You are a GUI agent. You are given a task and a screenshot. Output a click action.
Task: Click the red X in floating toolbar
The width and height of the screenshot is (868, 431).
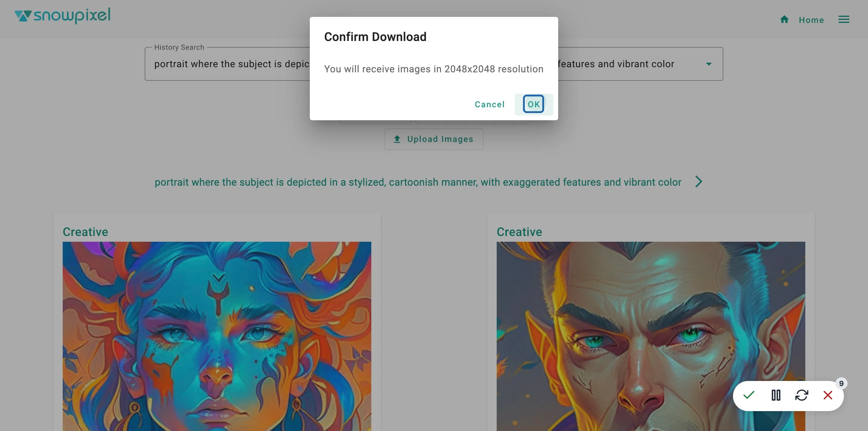pos(828,395)
